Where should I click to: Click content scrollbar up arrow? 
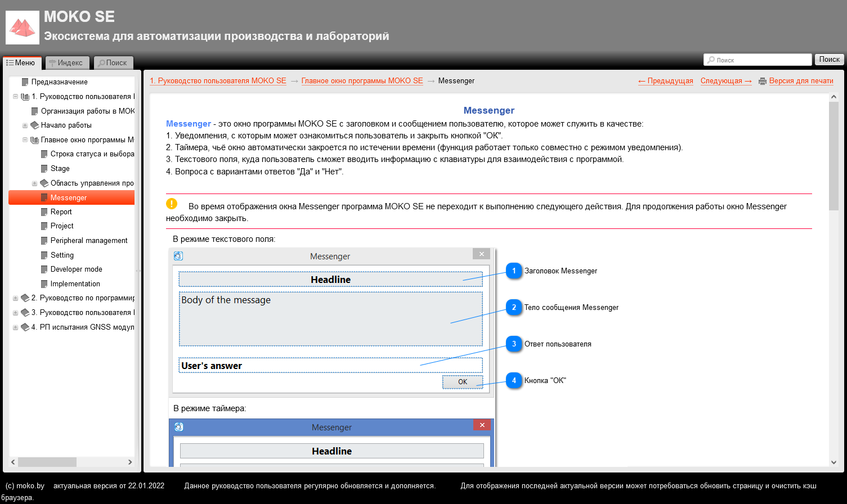pyautogui.click(x=833, y=97)
